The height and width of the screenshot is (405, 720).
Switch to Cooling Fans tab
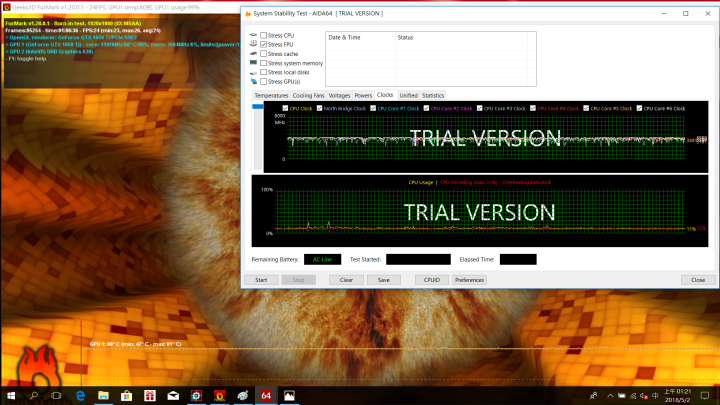[308, 96]
